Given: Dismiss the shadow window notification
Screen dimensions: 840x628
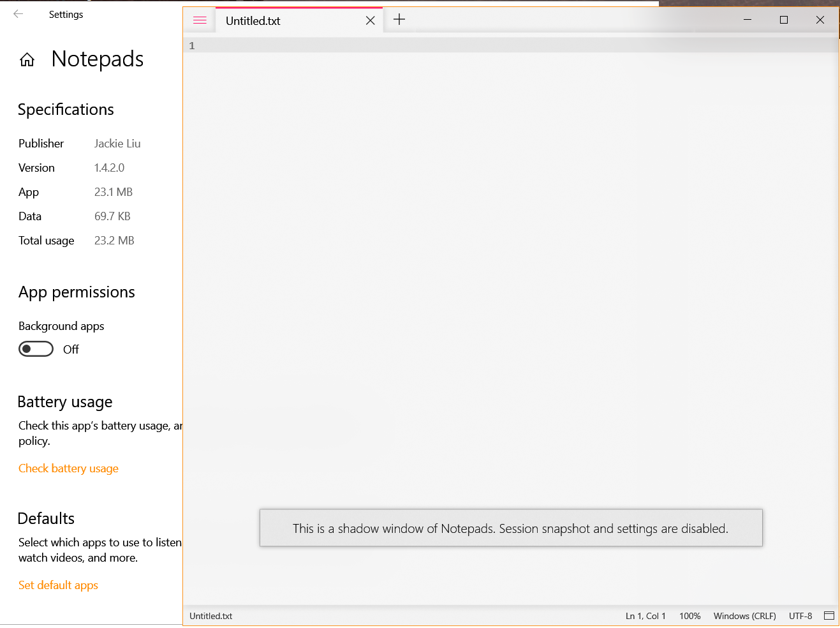Looking at the screenshot, I should 510,528.
